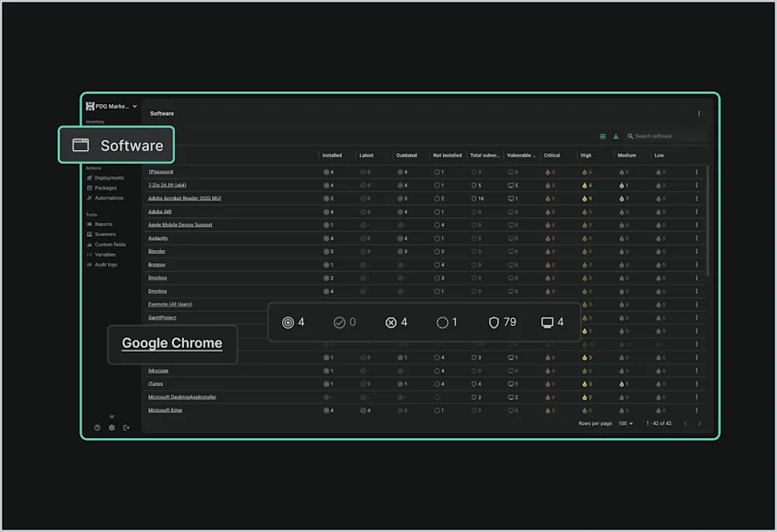This screenshot has width=777, height=532.
Task: Click the column filter settings icon
Action: pyautogui.click(x=603, y=136)
